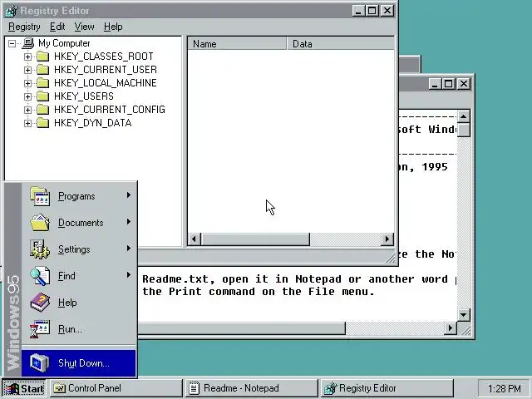
Task: Click the Notepad horizontal scrollbar right arrow
Action: coord(451,328)
